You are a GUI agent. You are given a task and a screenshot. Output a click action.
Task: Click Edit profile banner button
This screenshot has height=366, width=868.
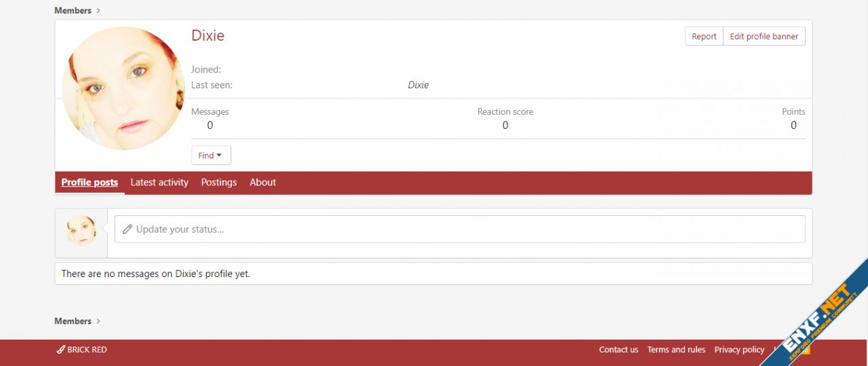click(x=764, y=37)
